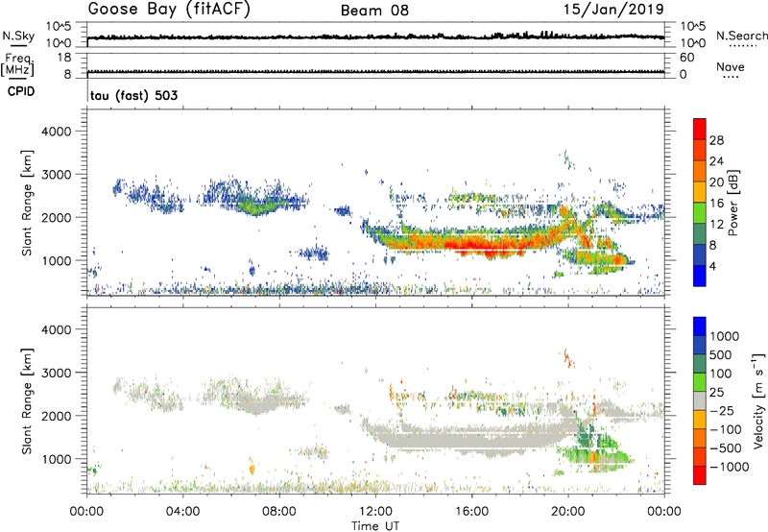Click the '3000' tick on velocity panel
The image size is (768, 532).
57,373
